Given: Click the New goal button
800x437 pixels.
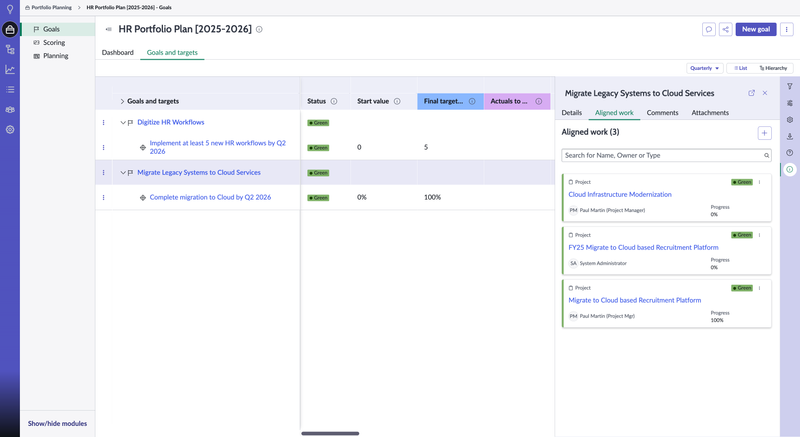Looking at the screenshot, I should click(x=756, y=29).
